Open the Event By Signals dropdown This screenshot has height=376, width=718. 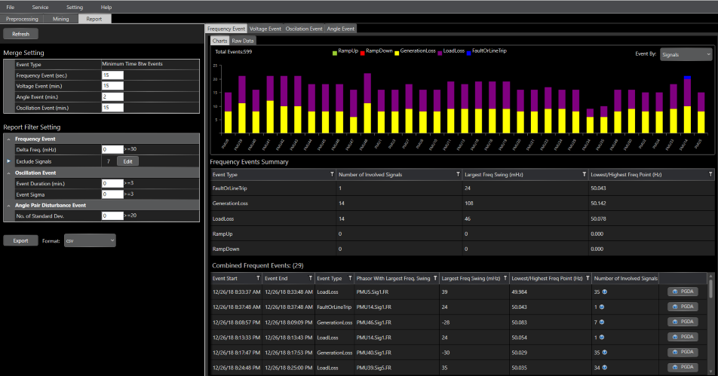686,54
